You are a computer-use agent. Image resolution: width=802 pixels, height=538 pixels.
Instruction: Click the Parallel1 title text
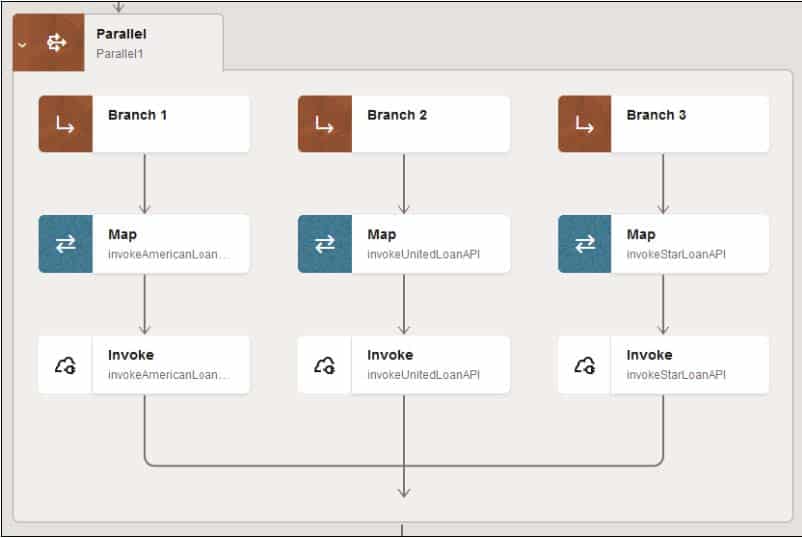[120, 54]
